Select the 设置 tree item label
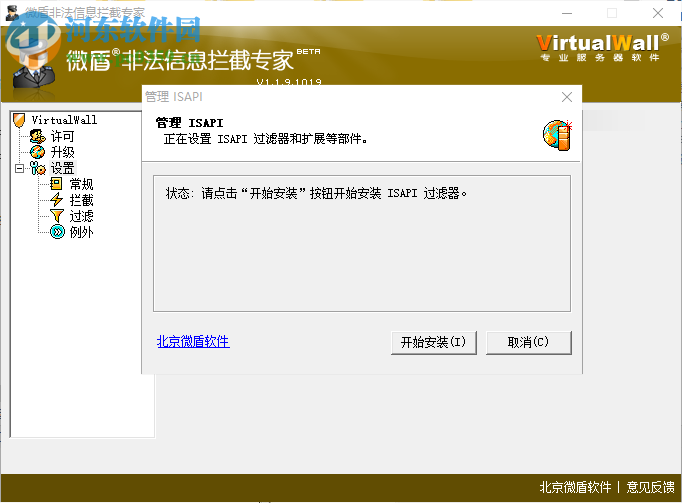This screenshot has height=503, width=682. click(x=63, y=168)
